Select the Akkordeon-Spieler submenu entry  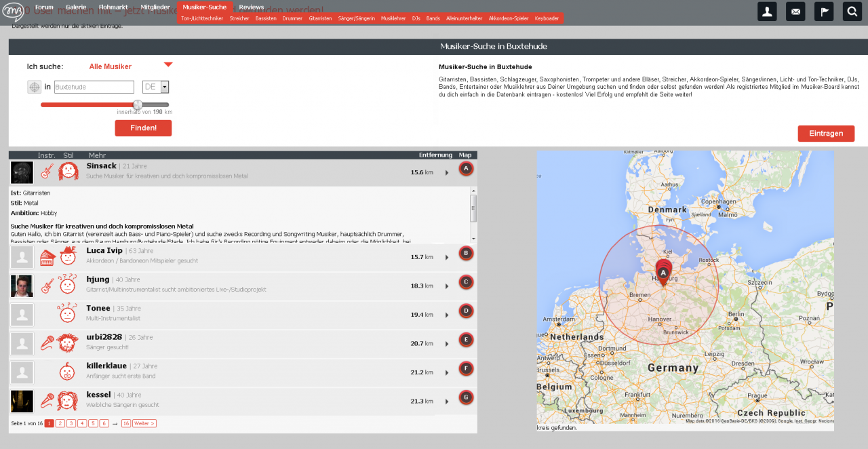pyautogui.click(x=509, y=18)
